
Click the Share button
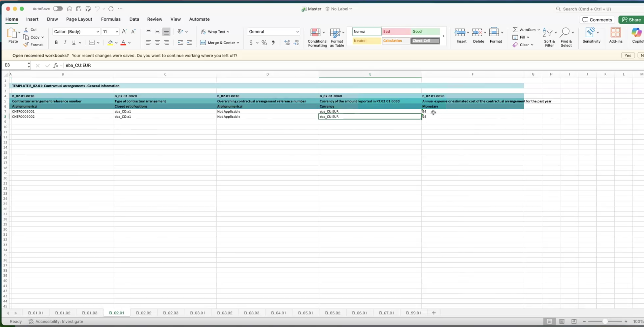[631, 20]
